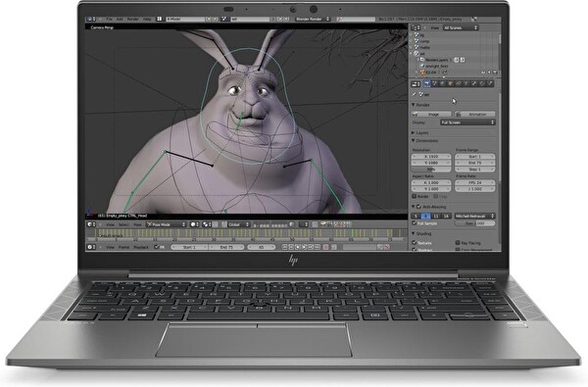Click the Resolution X 1920 field
The width and height of the screenshot is (588, 387).
[x=431, y=157]
